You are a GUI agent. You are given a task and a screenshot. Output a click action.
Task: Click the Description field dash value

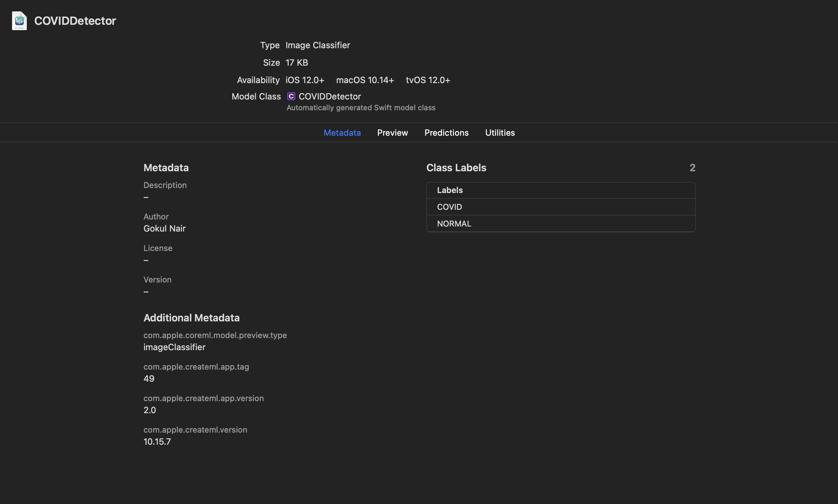coord(146,197)
